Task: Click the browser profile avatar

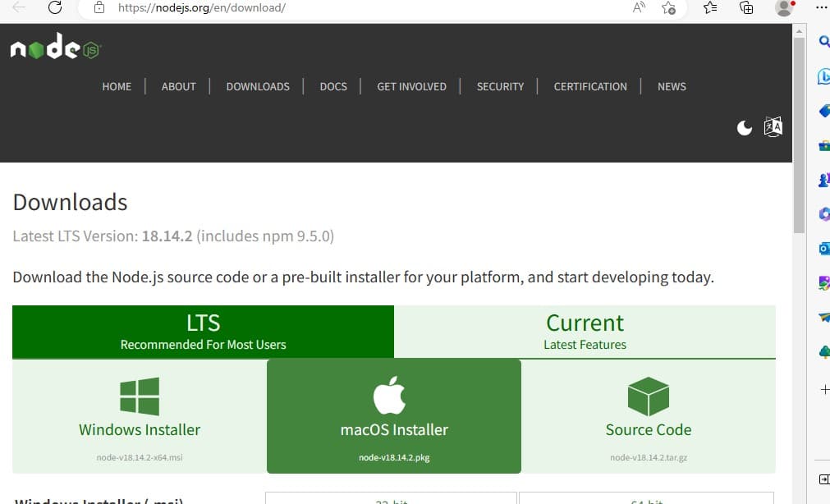Action: click(x=785, y=7)
